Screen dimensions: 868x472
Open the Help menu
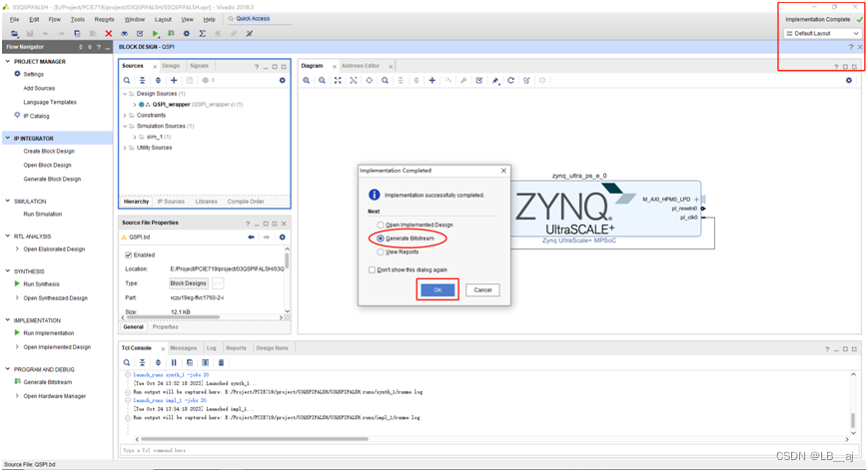pyautogui.click(x=209, y=19)
